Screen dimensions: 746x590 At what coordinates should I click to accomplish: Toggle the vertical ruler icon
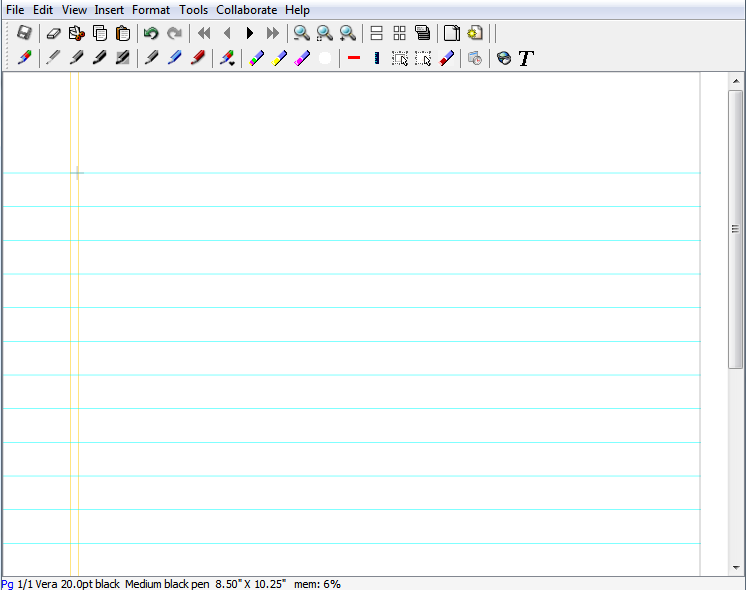(377, 58)
